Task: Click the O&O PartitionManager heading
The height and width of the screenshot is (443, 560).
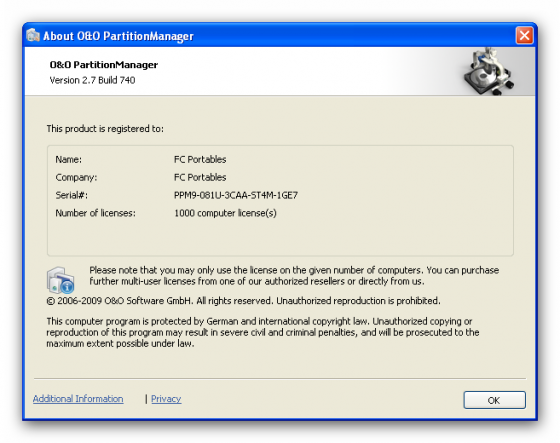Action: 104,65
